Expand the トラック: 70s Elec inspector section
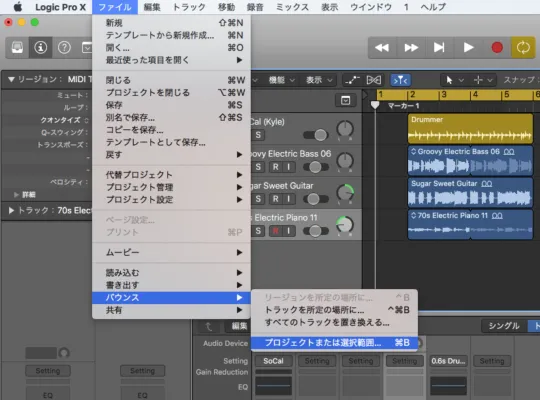The height and width of the screenshot is (400, 540). (x=11, y=211)
